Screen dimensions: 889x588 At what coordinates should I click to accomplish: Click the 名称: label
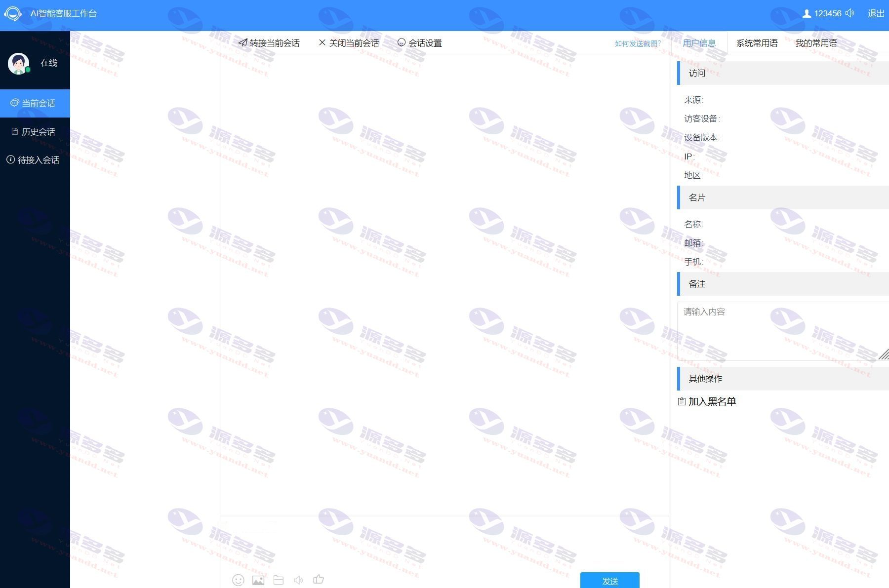coord(694,224)
